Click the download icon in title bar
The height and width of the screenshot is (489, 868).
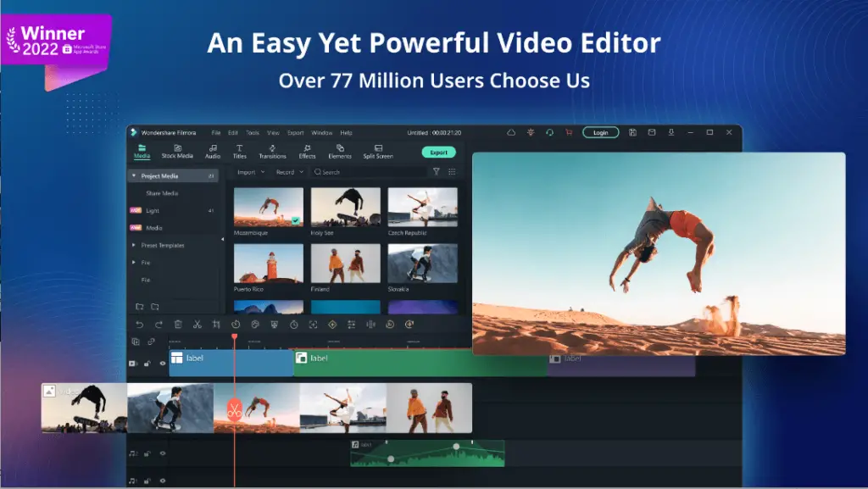tap(671, 133)
